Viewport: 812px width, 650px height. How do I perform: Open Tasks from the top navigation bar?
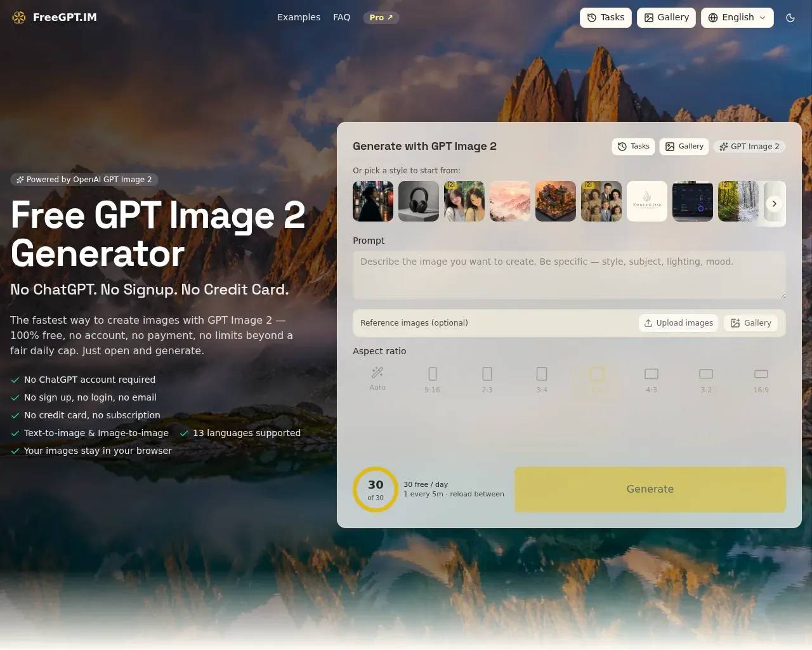pyautogui.click(x=606, y=18)
